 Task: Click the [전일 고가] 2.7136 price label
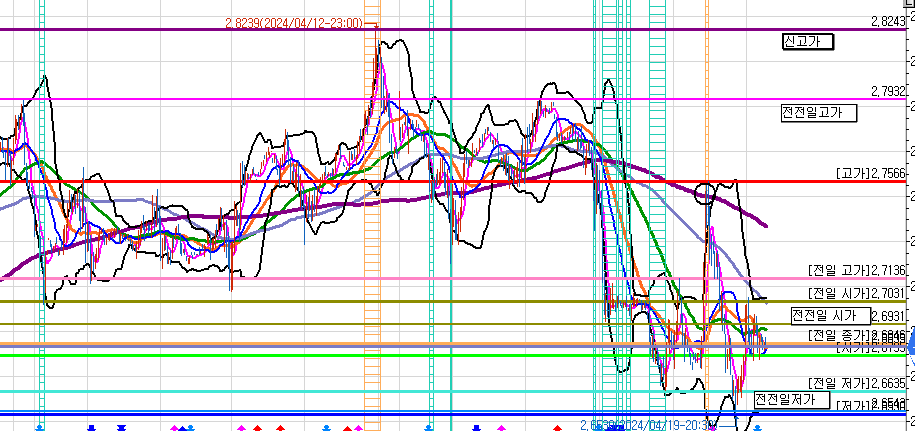856,270
